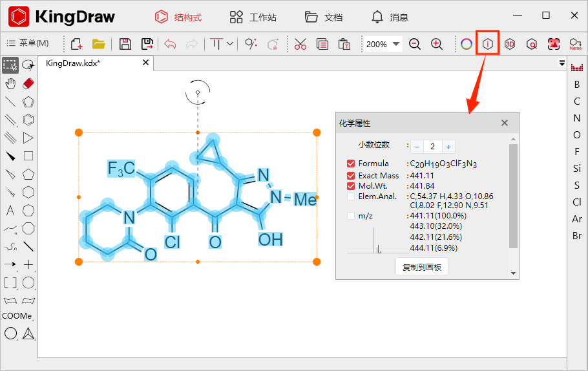Create a new document
The width and height of the screenshot is (588, 371).
76,44
